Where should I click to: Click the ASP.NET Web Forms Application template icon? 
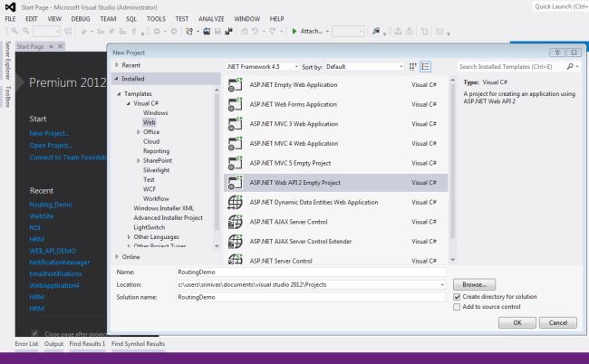pos(236,104)
